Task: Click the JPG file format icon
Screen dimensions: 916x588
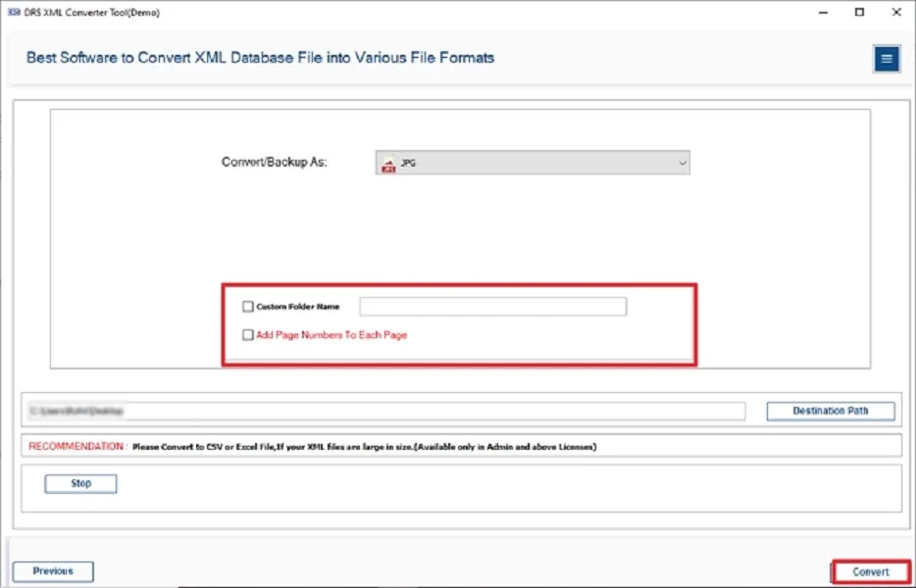Action: 387,165
